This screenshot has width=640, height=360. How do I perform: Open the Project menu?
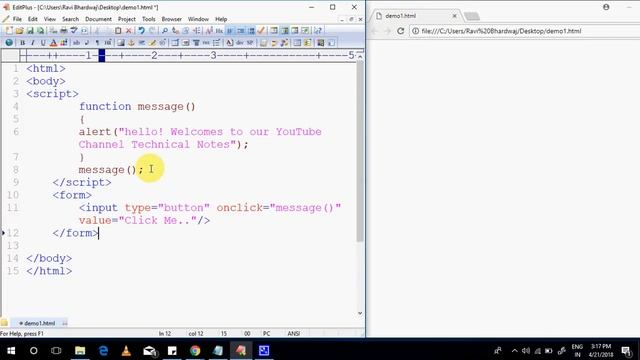pyautogui.click(x=127, y=19)
